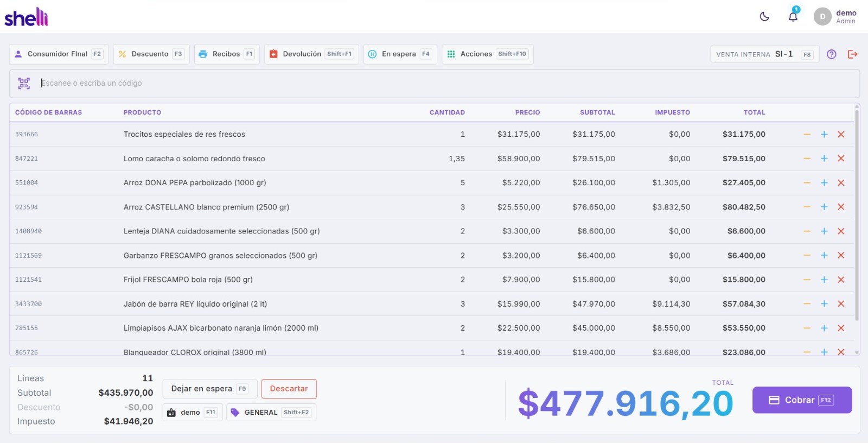
Task: Click the logout exit icon
Action: (853, 54)
